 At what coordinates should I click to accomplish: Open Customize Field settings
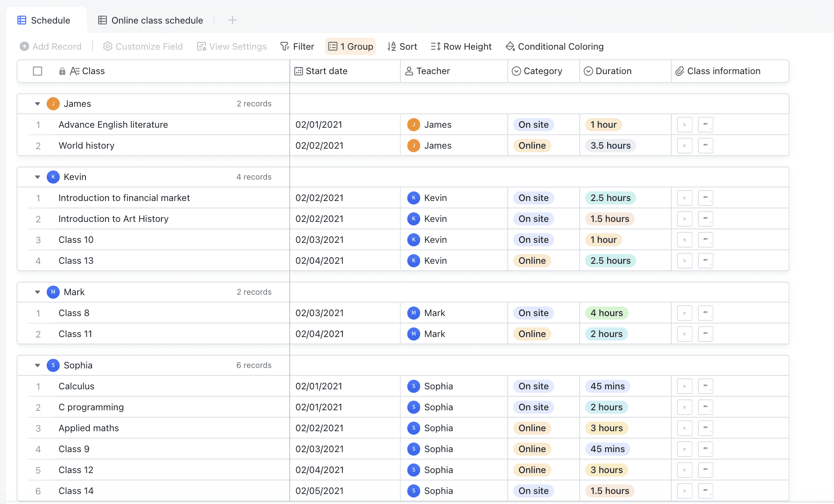coord(143,46)
